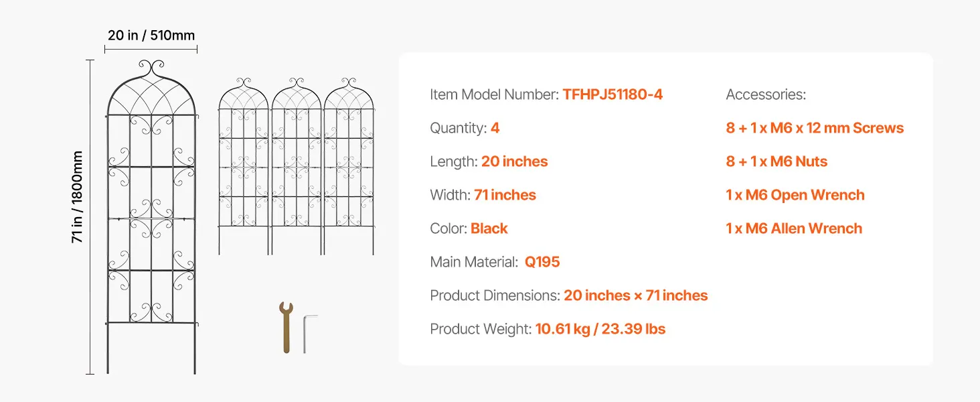Select the middle small trellis panel
This screenshot has width=980, height=402.
tap(296, 167)
